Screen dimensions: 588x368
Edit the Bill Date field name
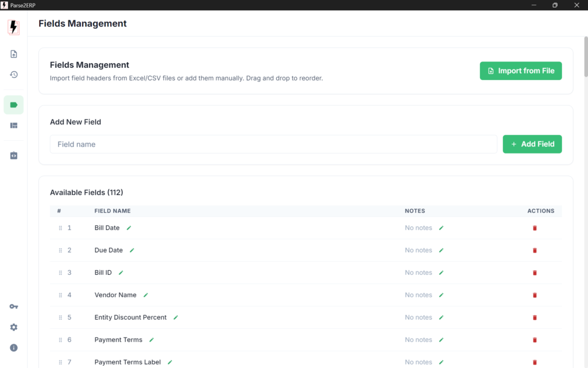coord(129,228)
